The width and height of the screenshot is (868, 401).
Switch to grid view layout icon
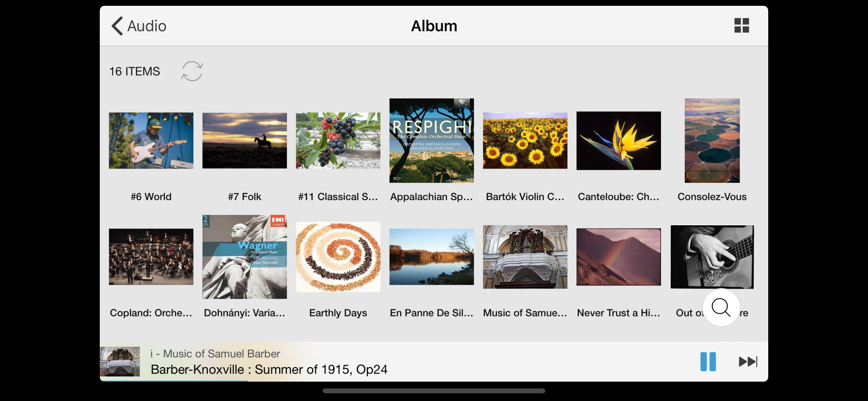741,26
